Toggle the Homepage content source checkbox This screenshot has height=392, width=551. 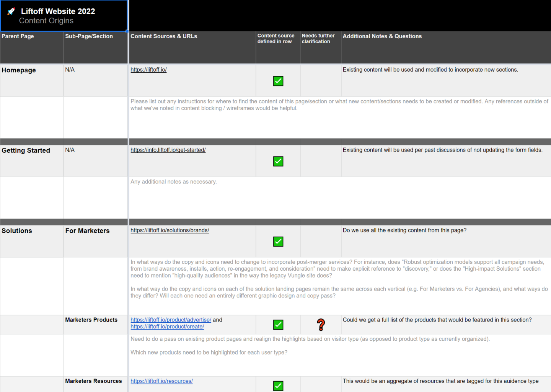[x=278, y=81]
